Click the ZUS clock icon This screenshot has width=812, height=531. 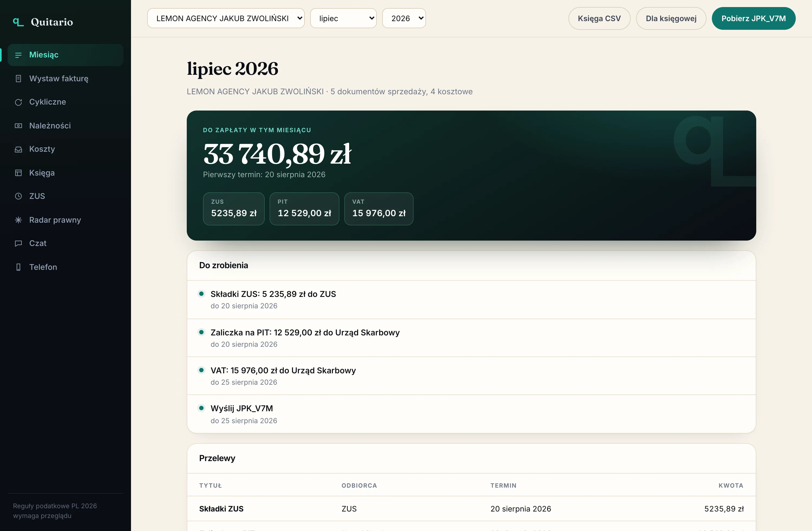tap(18, 196)
